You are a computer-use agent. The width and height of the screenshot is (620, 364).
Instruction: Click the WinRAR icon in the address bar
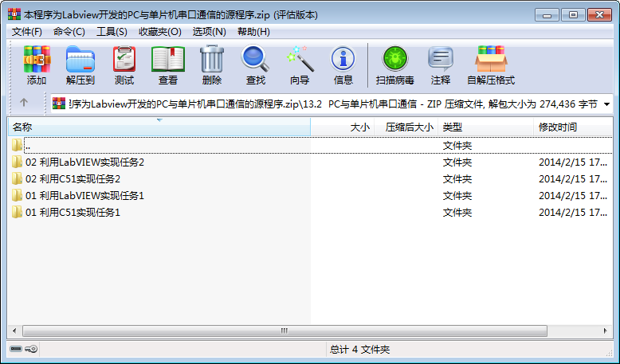tap(59, 104)
